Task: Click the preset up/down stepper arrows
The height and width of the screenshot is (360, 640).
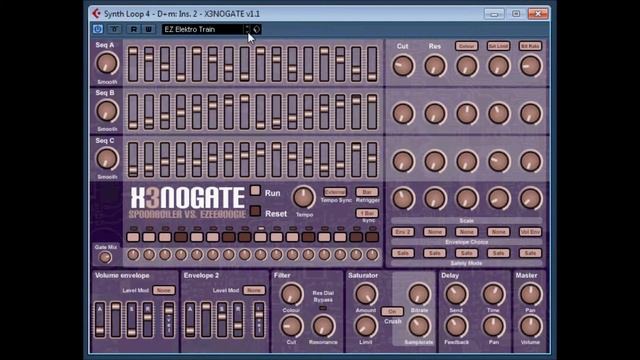Action: point(247,29)
